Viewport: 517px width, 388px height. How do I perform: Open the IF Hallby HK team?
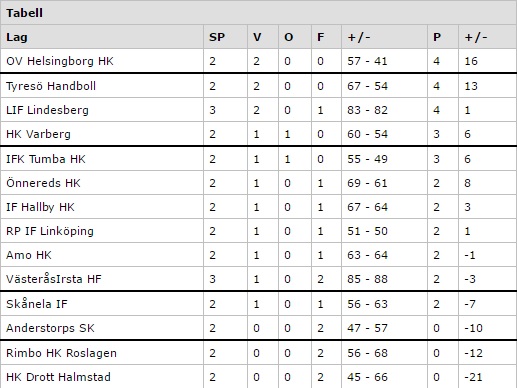point(40,207)
